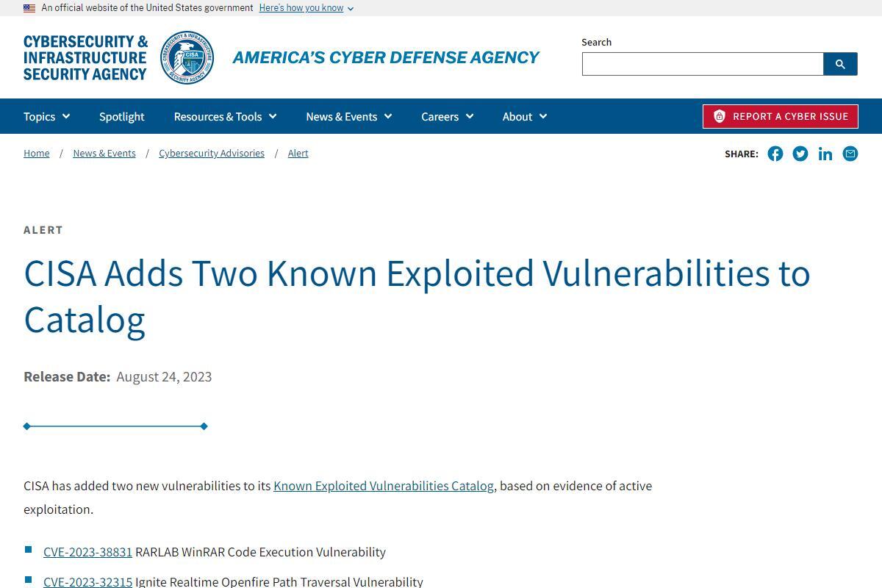This screenshot has height=588, width=882.
Task: Expand the Careers menu
Action: click(448, 116)
